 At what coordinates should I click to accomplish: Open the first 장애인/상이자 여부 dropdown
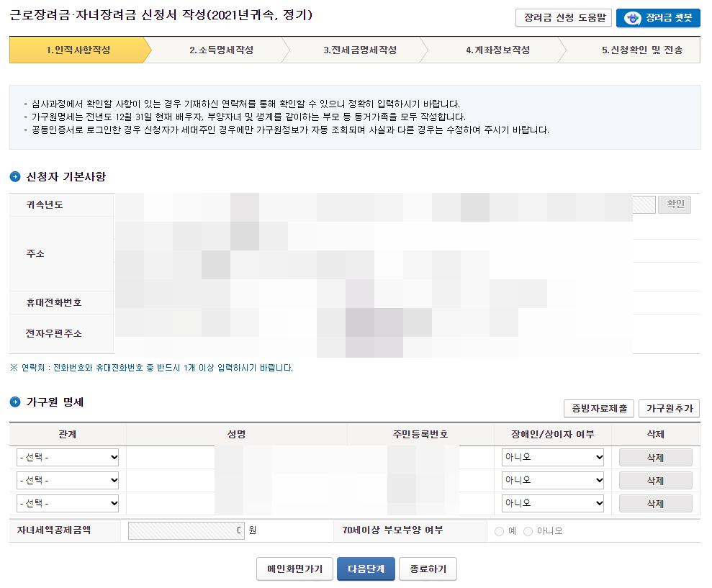(552, 457)
